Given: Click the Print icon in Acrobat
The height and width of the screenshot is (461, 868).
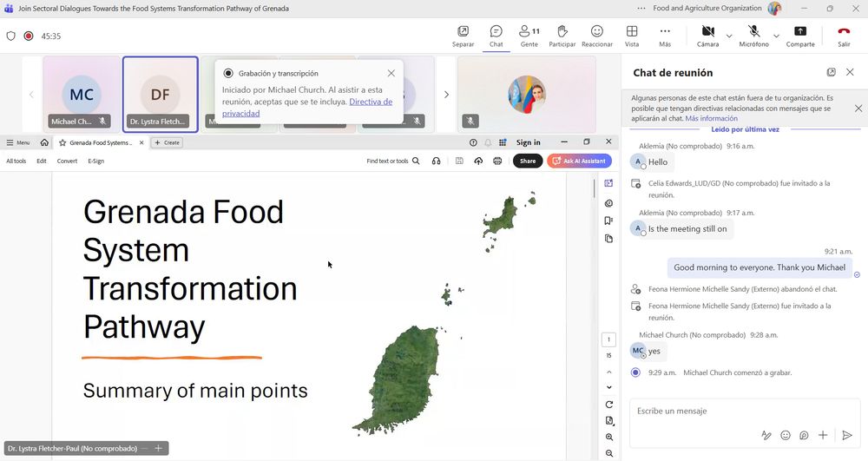Looking at the screenshot, I should tap(497, 161).
